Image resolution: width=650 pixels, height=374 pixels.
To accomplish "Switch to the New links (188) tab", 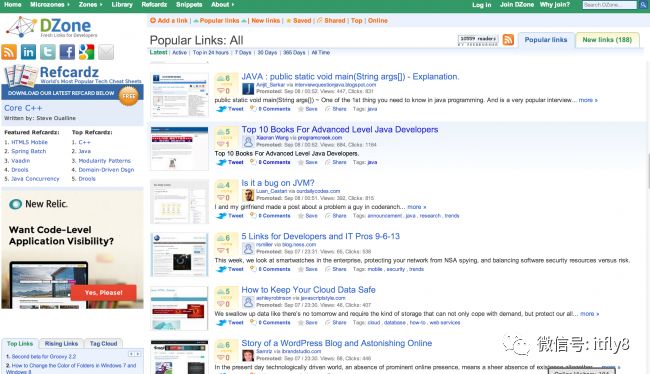I will pyautogui.click(x=607, y=40).
